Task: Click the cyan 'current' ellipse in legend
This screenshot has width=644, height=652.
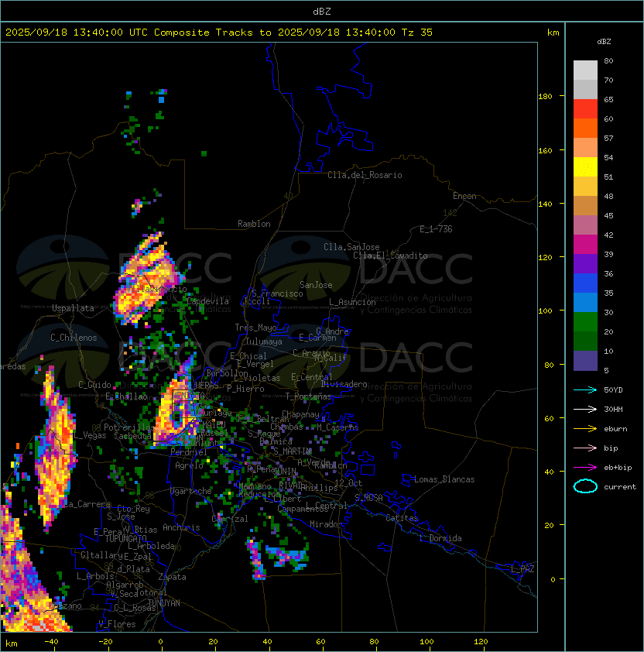Action: [585, 486]
